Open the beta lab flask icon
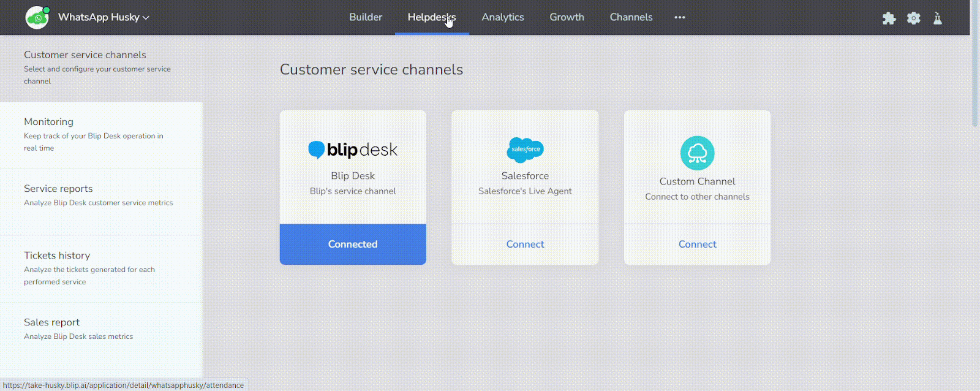This screenshot has height=391, width=980. click(x=938, y=18)
